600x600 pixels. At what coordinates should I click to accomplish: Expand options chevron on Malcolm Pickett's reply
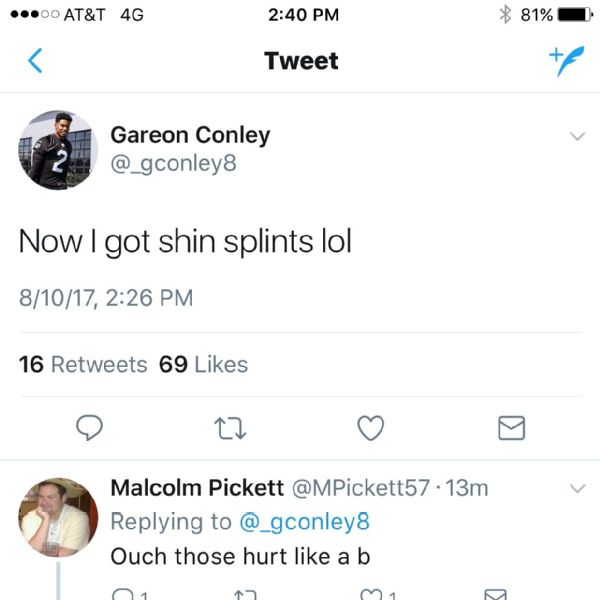point(577,489)
